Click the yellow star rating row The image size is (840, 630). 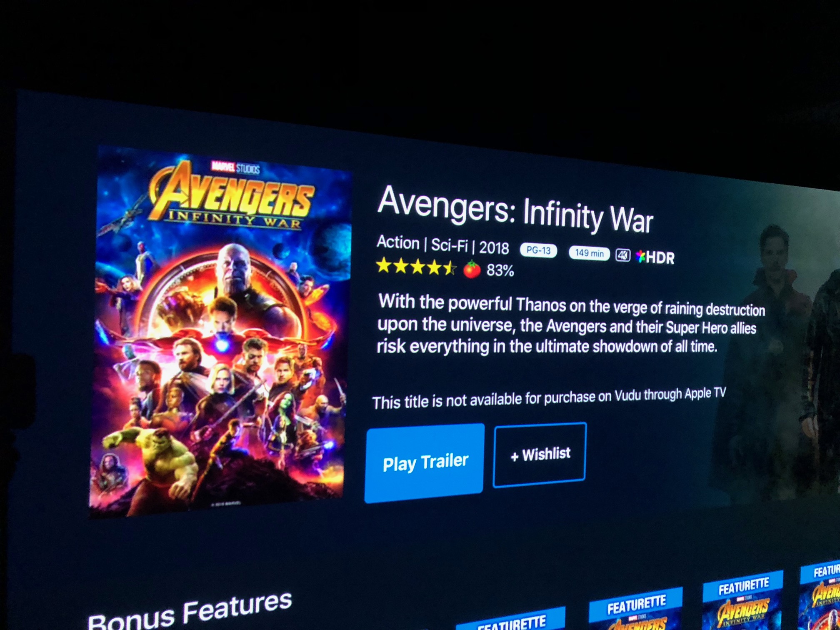point(417,267)
